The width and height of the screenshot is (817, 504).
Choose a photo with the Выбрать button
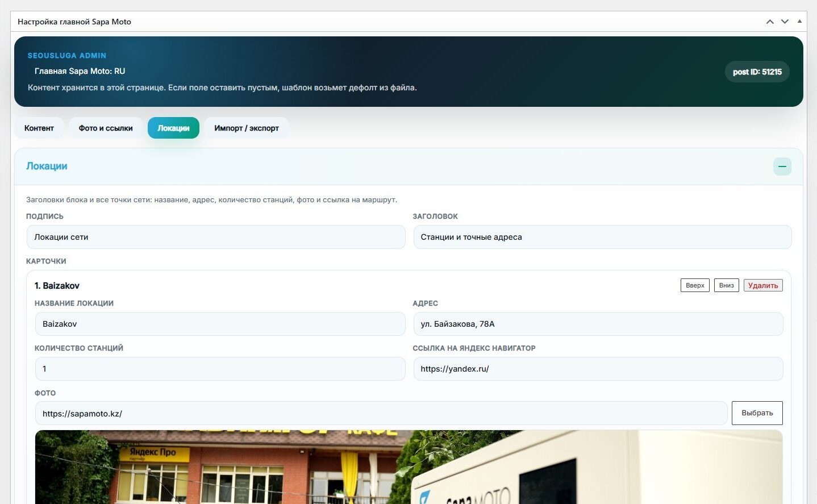pyautogui.click(x=757, y=413)
